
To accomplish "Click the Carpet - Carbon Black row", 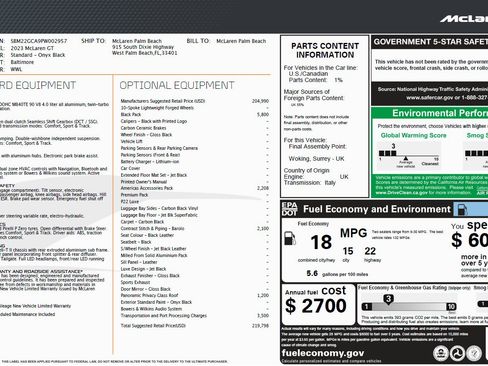I will click(x=195, y=222).
